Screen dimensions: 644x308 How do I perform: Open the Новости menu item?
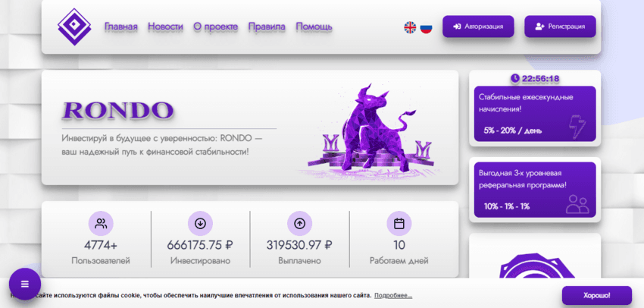165,27
